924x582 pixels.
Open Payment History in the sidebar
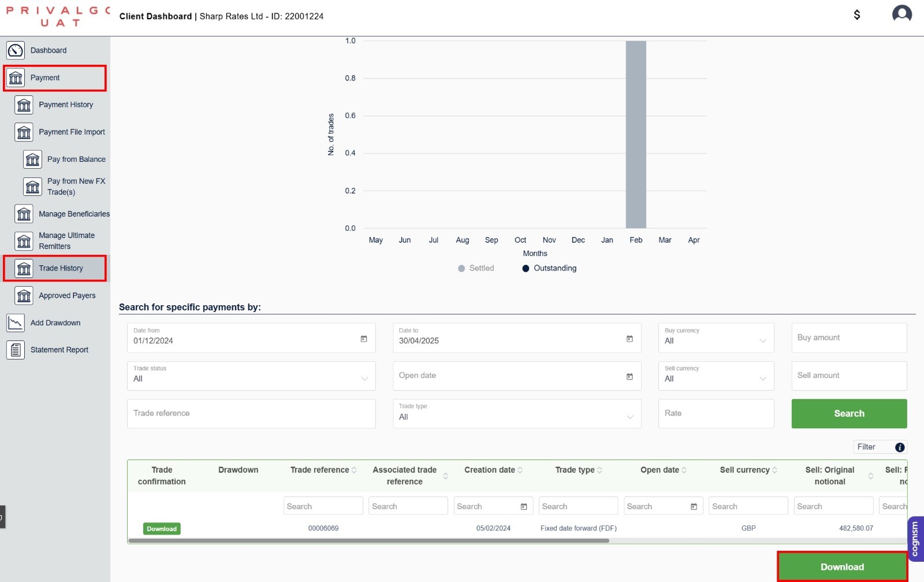pyautogui.click(x=65, y=105)
